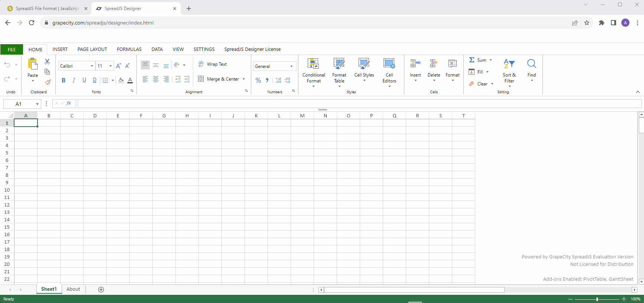Viewport: 644px width, 303px height.
Task: Set Top Align vertical alignment
Action: 145,65
